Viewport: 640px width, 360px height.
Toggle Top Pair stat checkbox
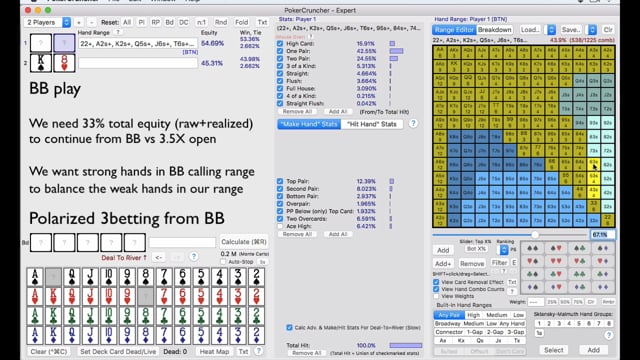click(x=280, y=181)
